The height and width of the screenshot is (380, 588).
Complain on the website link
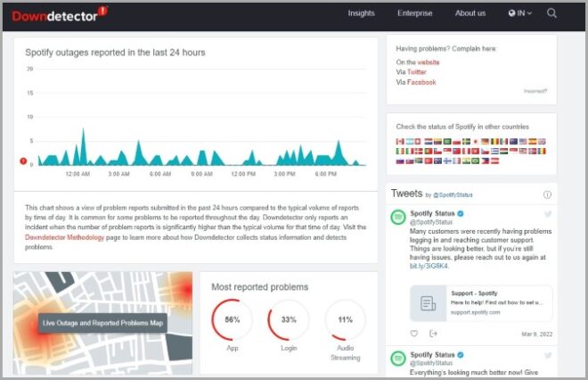click(429, 62)
